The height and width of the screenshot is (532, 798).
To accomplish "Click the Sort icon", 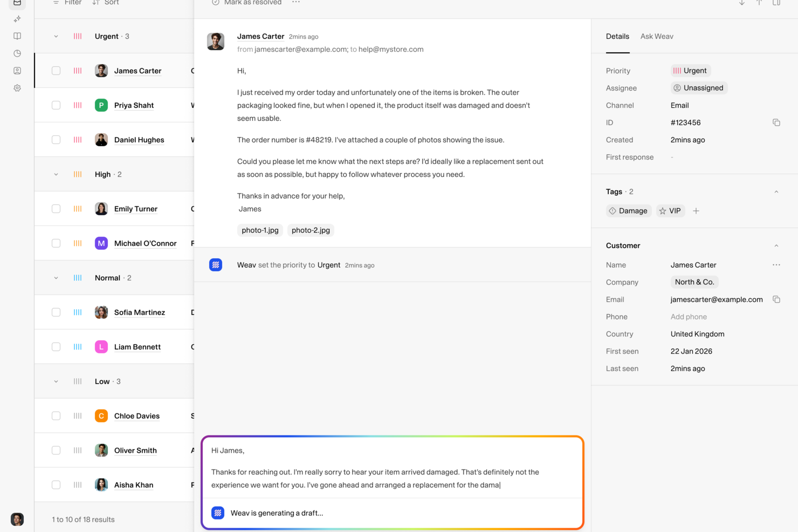I will pos(96,3).
